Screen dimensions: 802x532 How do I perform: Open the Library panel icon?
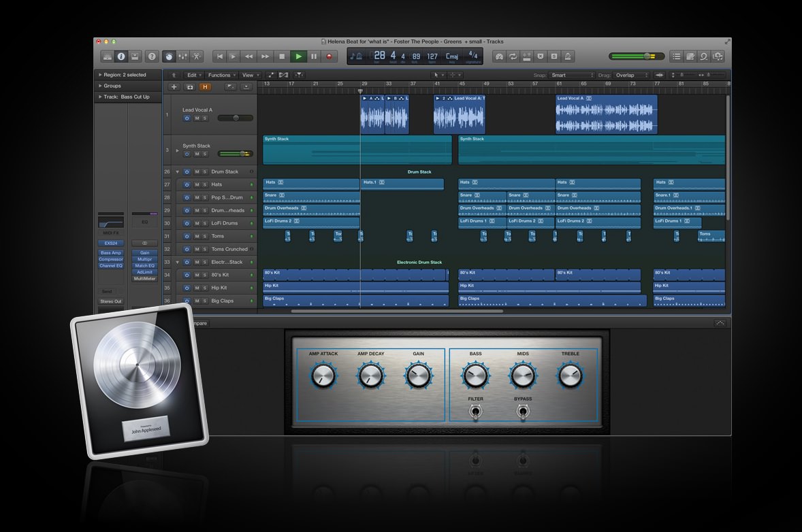tap(108, 56)
